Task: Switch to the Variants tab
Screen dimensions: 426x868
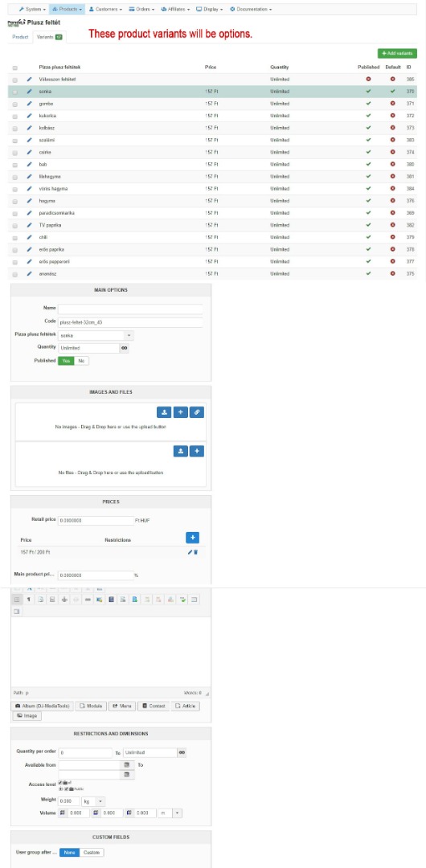Action: tap(49, 36)
